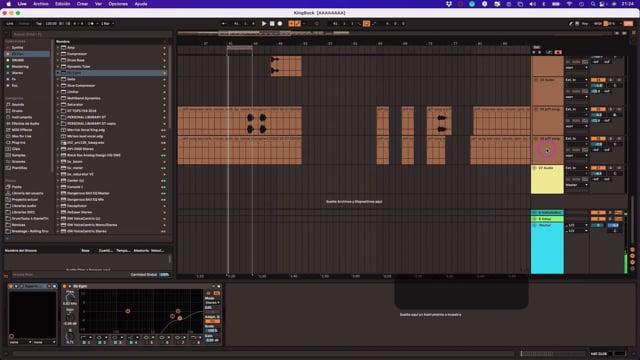Select the yellow Audio track header
This screenshot has height=360, width=640.
click(547, 179)
